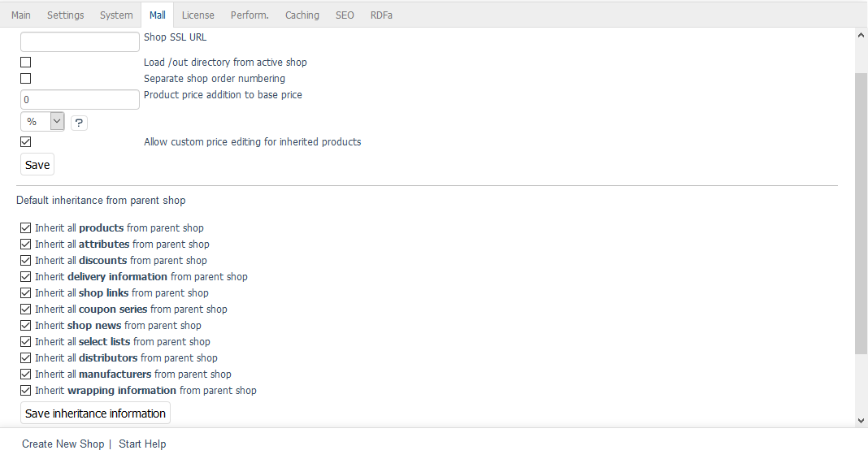Toggle Inherit wrapping information checkbox
The height and width of the screenshot is (459, 868).
coord(26,391)
